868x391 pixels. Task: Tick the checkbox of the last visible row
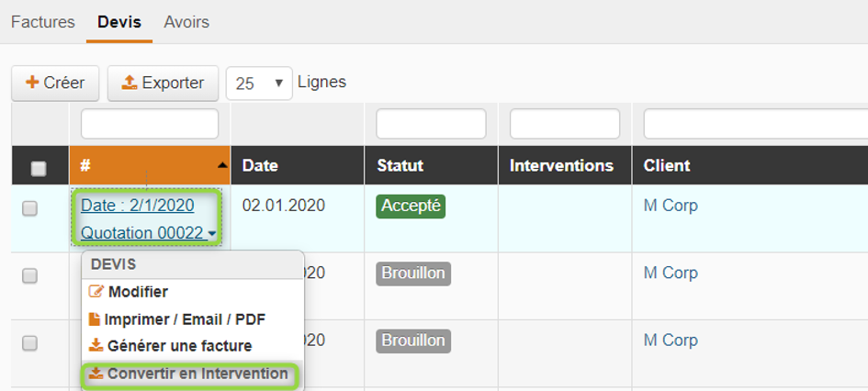(29, 343)
